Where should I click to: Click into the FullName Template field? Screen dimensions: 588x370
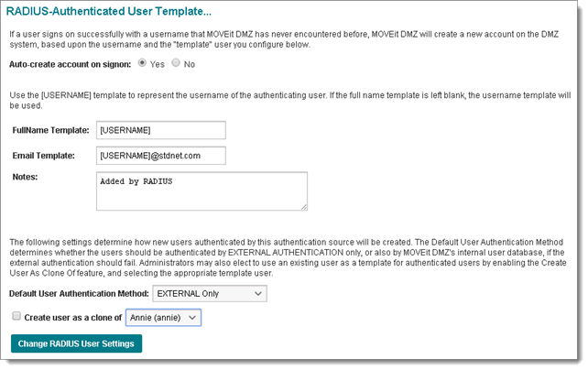(x=160, y=130)
